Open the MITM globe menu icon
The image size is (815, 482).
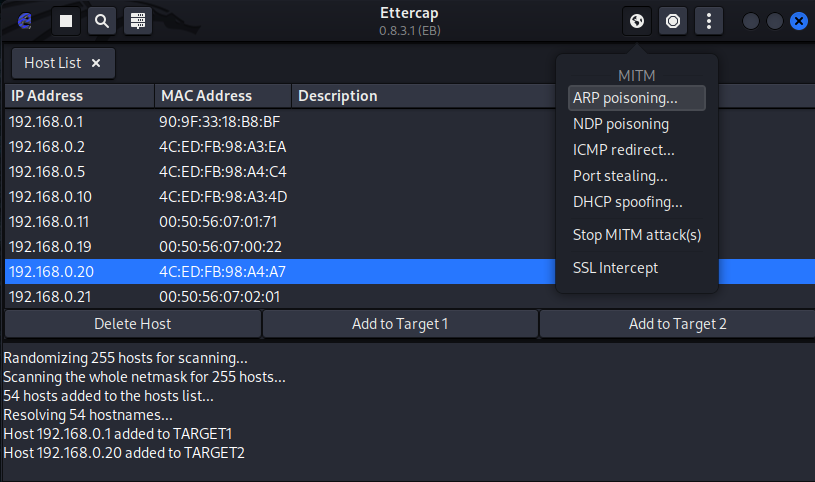(637, 21)
